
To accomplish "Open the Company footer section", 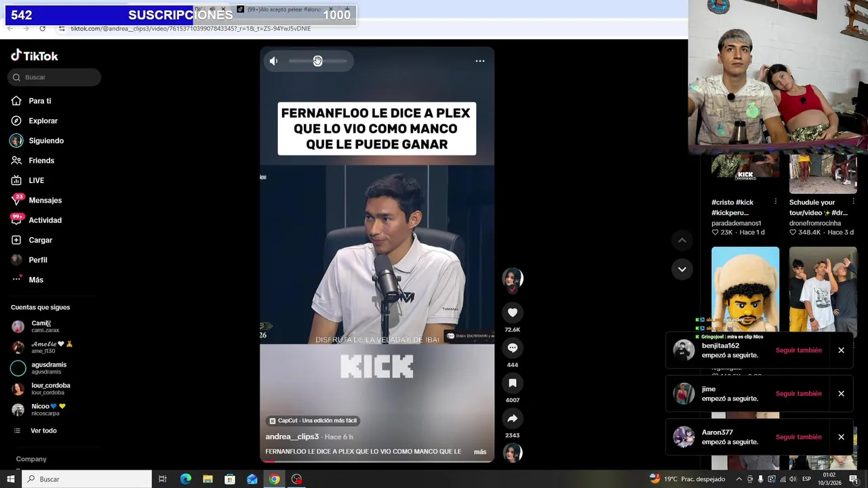I will click(31, 460).
